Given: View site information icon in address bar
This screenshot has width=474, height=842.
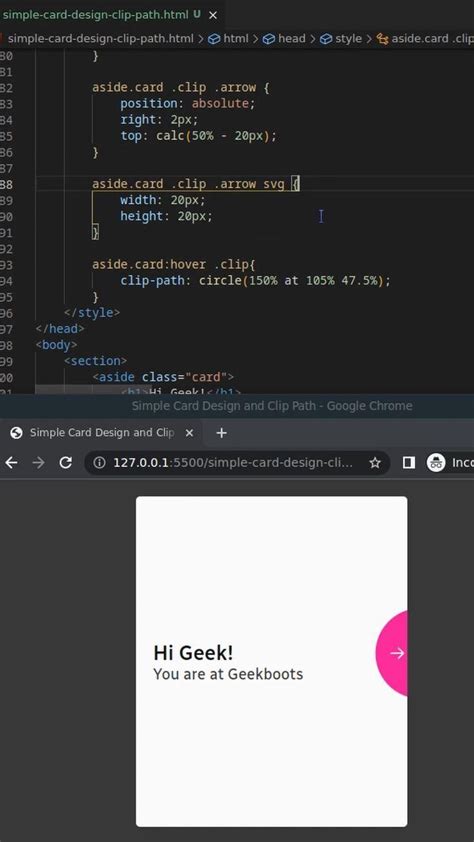Looking at the screenshot, I should pos(99,463).
